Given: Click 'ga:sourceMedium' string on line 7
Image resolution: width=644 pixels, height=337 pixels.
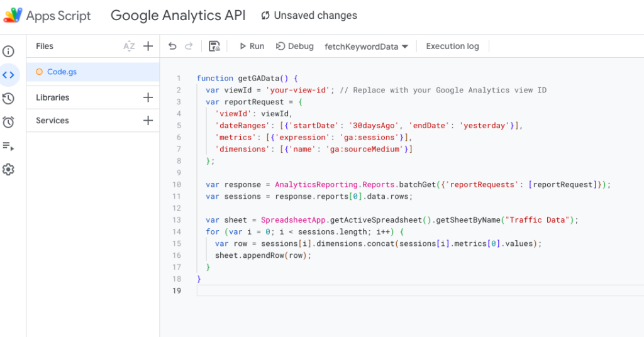Looking at the screenshot, I should point(365,150).
